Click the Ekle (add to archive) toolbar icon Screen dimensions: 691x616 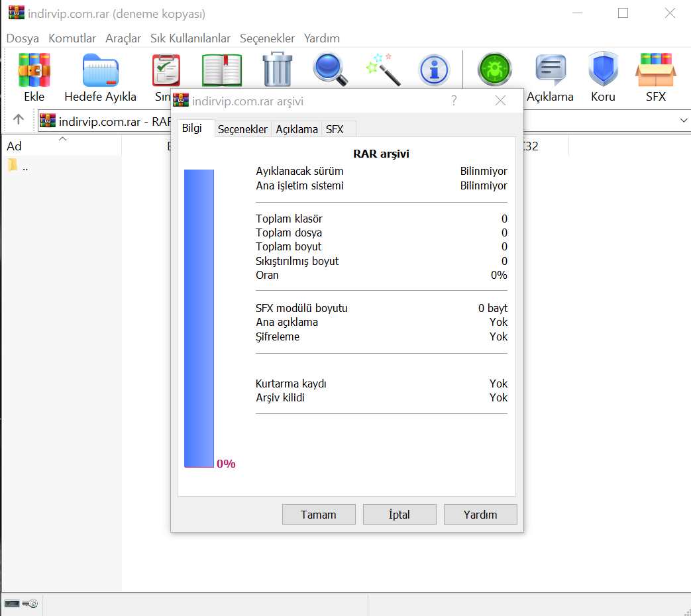[34, 70]
